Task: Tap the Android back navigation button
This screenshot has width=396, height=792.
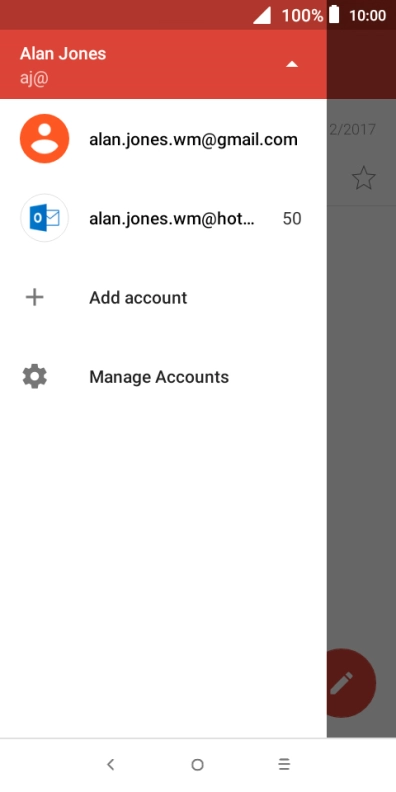Action: point(111,765)
